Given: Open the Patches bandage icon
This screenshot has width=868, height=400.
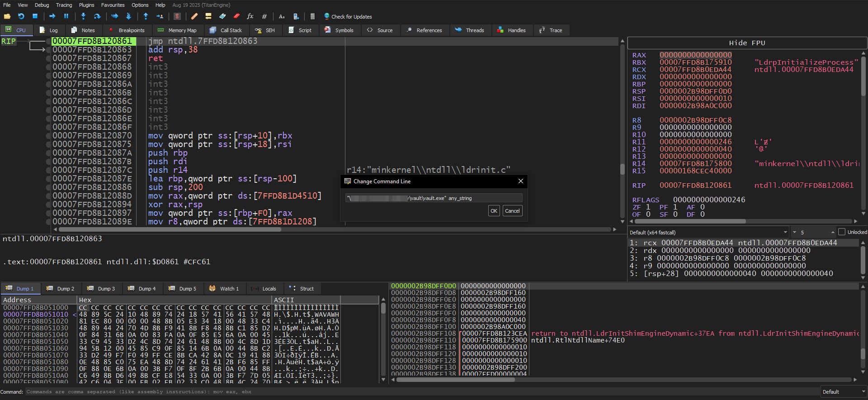Looking at the screenshot, I should point(194,16).
